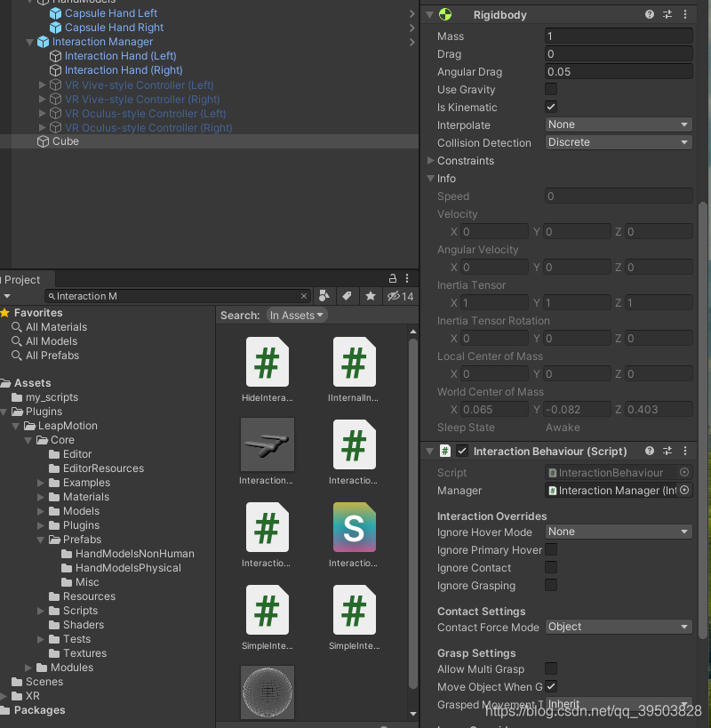711x728 pixels.
Task: Open Rigidbody component help icon
Action: click(x=650, y=14)
